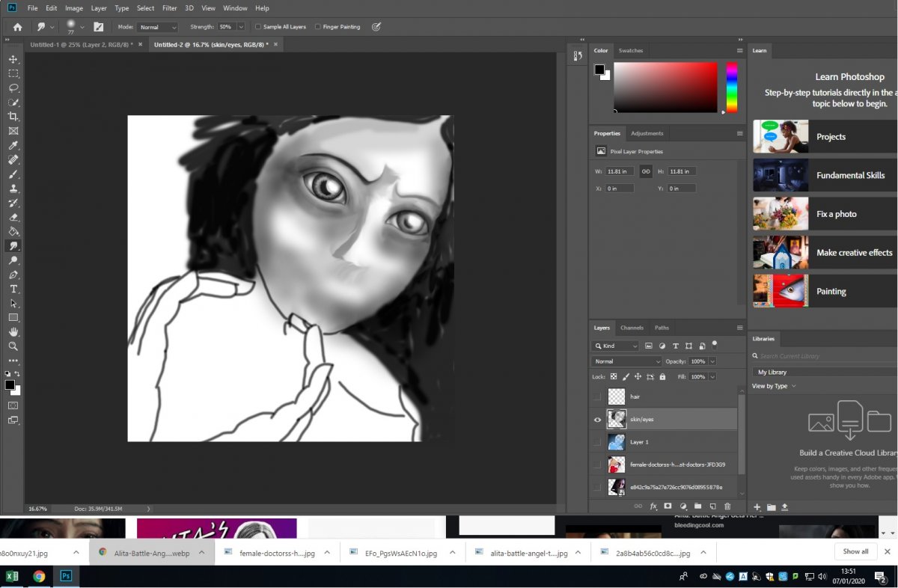Select the Horizontal Type tool
The height and width of the screenshot is (588, 898).
click(x=13, y=289)
